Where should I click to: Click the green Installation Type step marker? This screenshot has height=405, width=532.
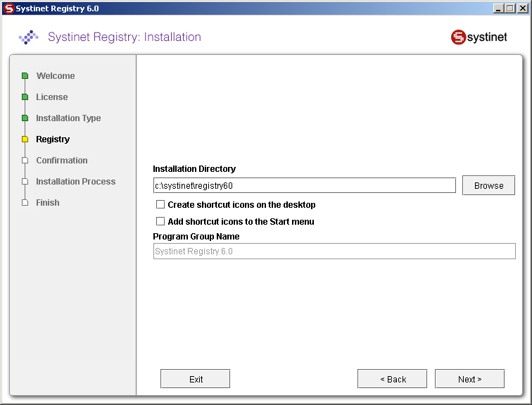pyautogui.click(x=25, y=118)
